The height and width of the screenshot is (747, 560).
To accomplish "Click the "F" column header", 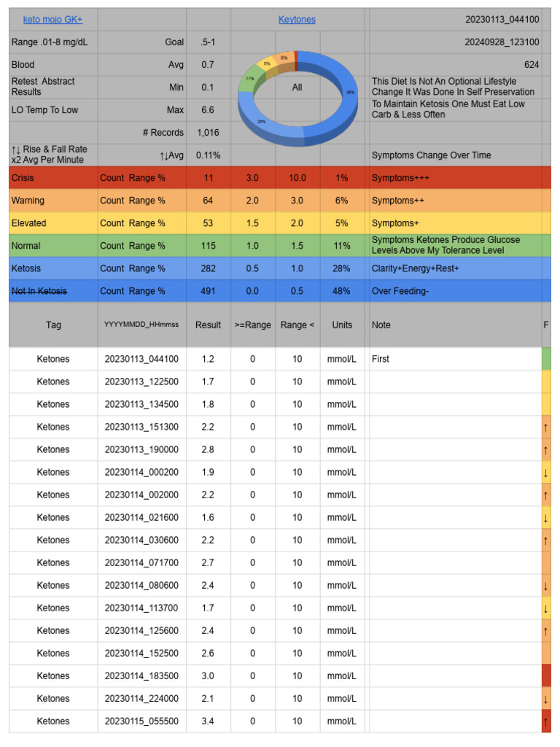I will [546, 325].
